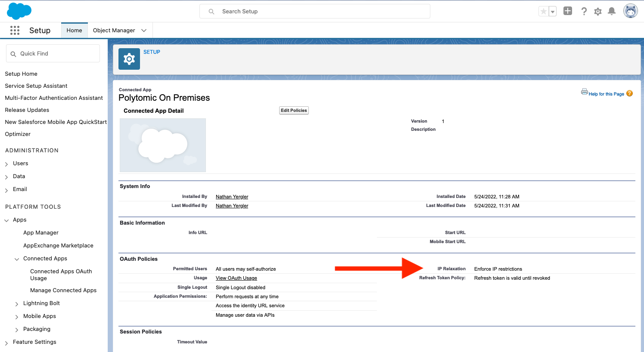Switch to the Home tab
This screenshot has height=352, width=644.
tap(75, 30)
